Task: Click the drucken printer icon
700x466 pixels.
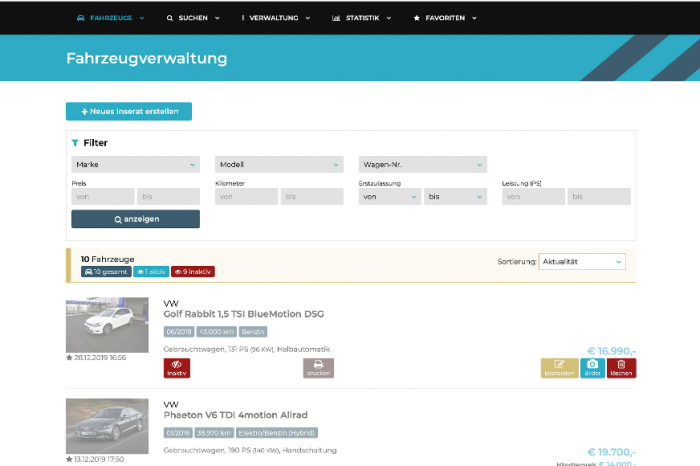Action: [318, 368]
